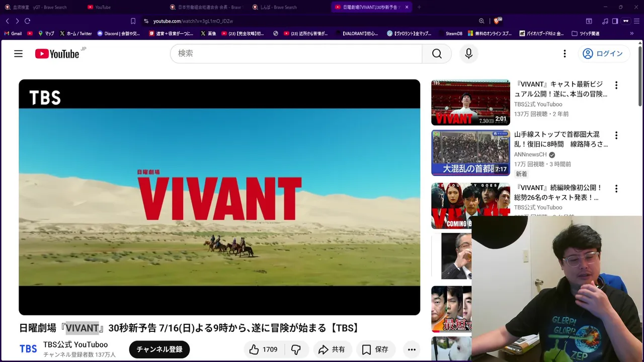644x362 pixels.
Task: Open options menu for キャスト最新ビジュアル video
Action: [616, 85]
